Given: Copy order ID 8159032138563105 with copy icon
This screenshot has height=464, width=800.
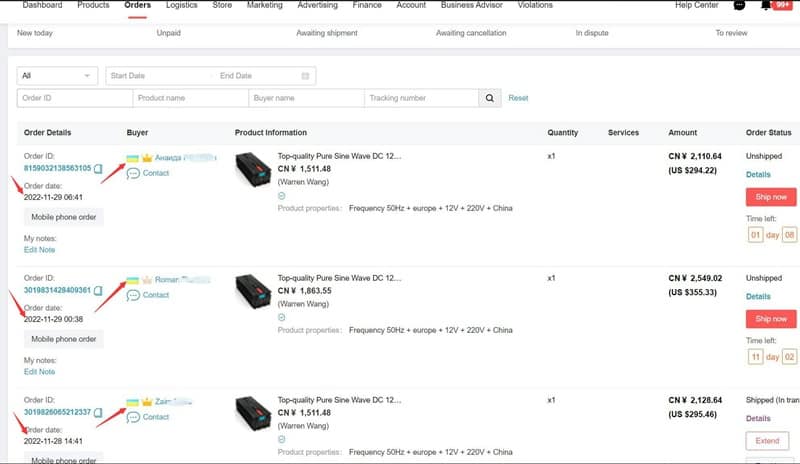Looking at the screenshot, I should click(x=98, y=169).
